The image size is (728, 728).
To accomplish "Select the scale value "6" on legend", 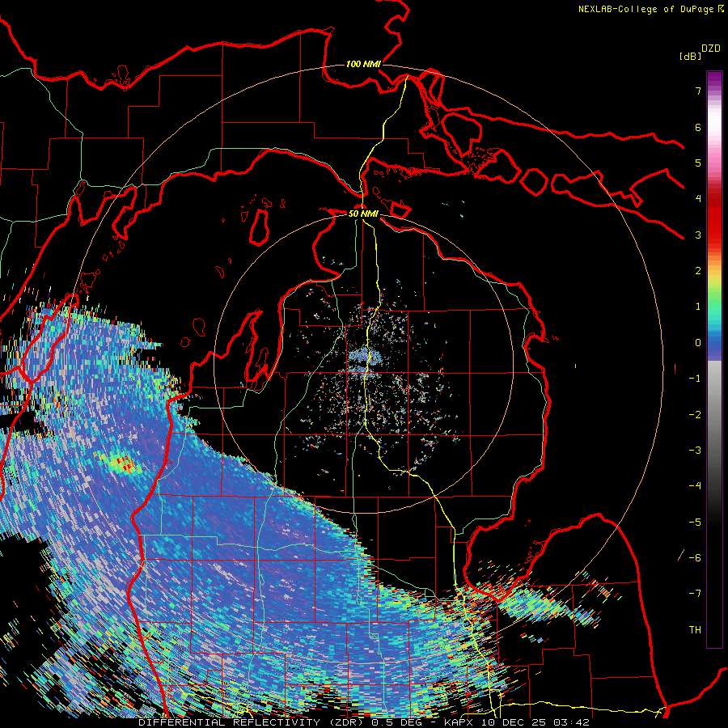I will point(698,127).
